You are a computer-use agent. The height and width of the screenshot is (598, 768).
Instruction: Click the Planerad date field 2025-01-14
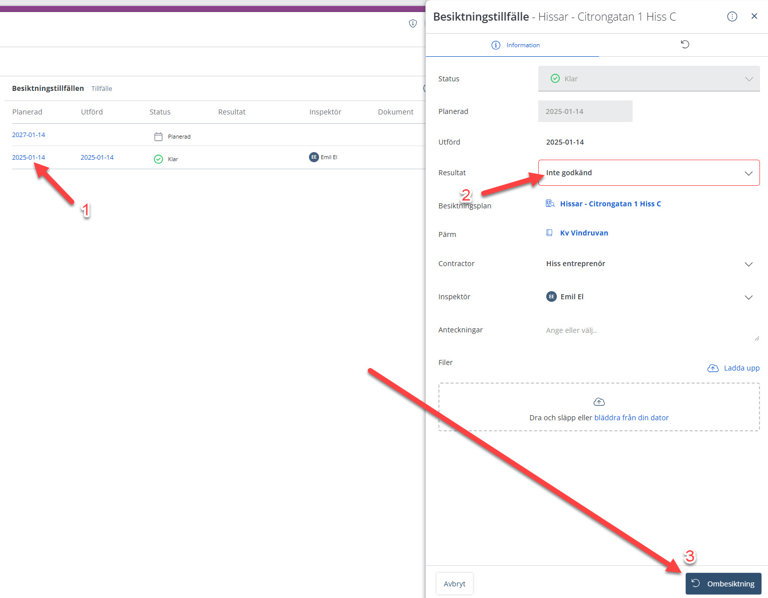pos(585,111)
